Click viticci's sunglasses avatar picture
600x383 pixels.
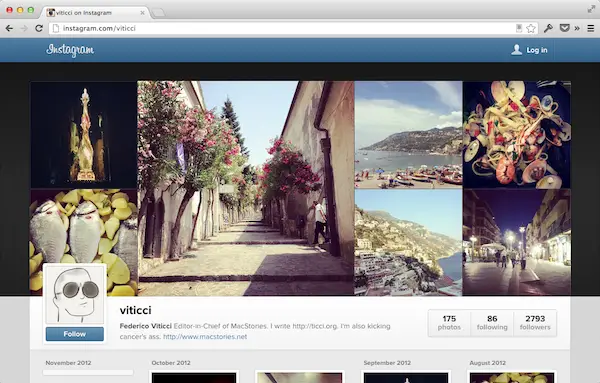(75, 295)
